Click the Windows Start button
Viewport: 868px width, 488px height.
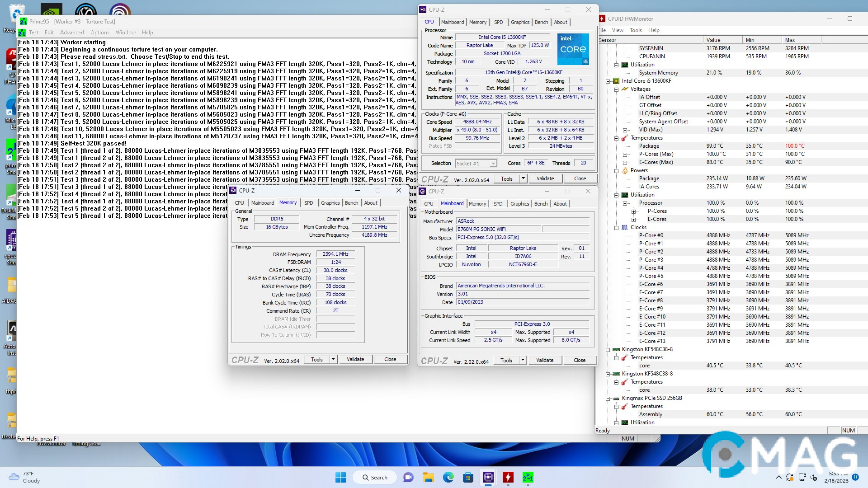click(x=340, y=477)
